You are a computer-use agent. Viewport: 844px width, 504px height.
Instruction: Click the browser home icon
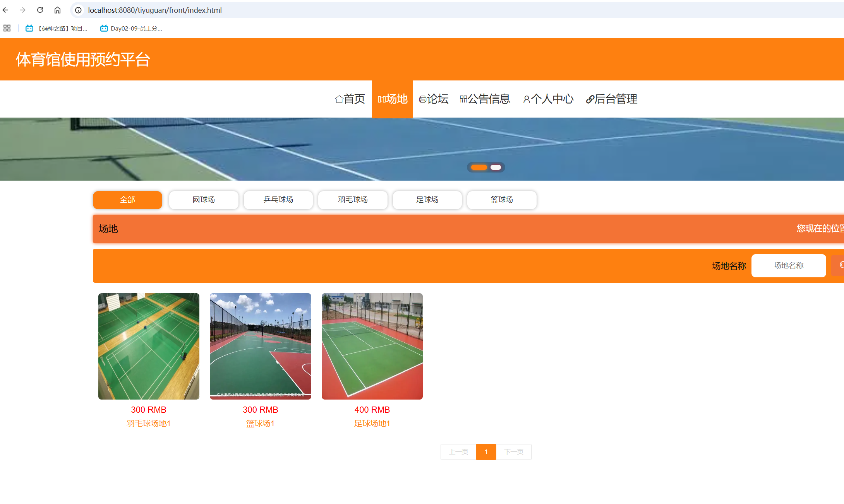pos(57,10)
